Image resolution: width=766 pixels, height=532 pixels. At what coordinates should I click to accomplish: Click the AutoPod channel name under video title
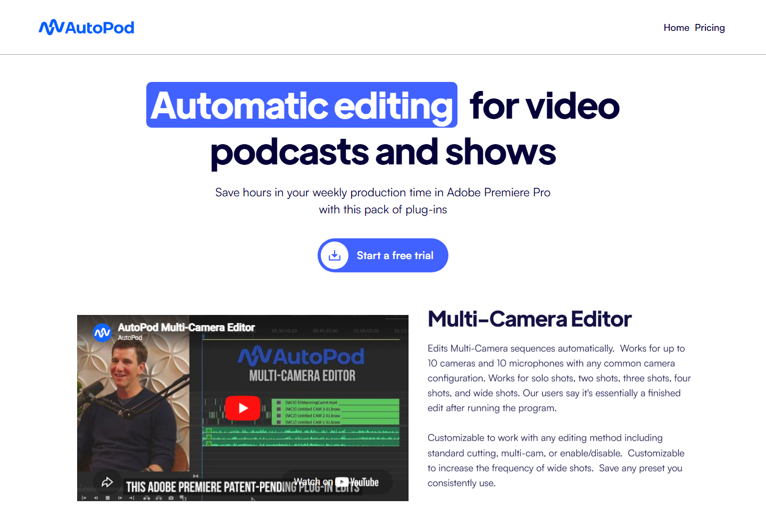click(x=130, y=338)
